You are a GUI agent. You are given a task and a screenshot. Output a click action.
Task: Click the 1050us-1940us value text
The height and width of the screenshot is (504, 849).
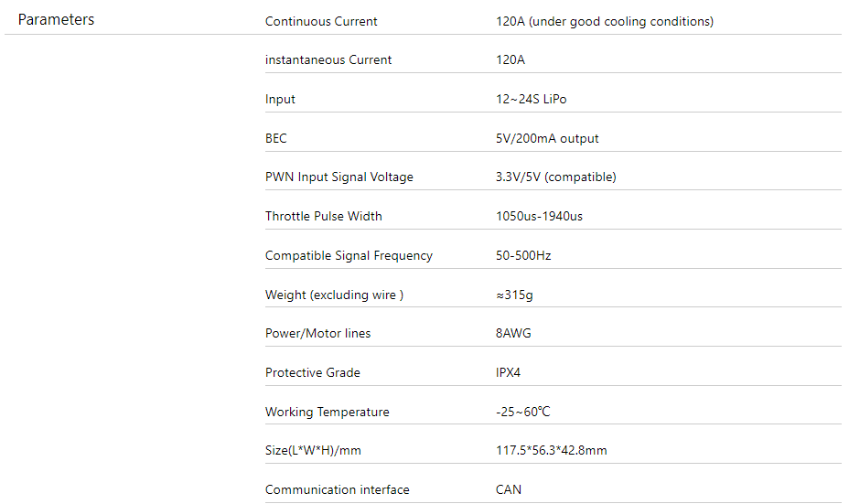point(539,216)
